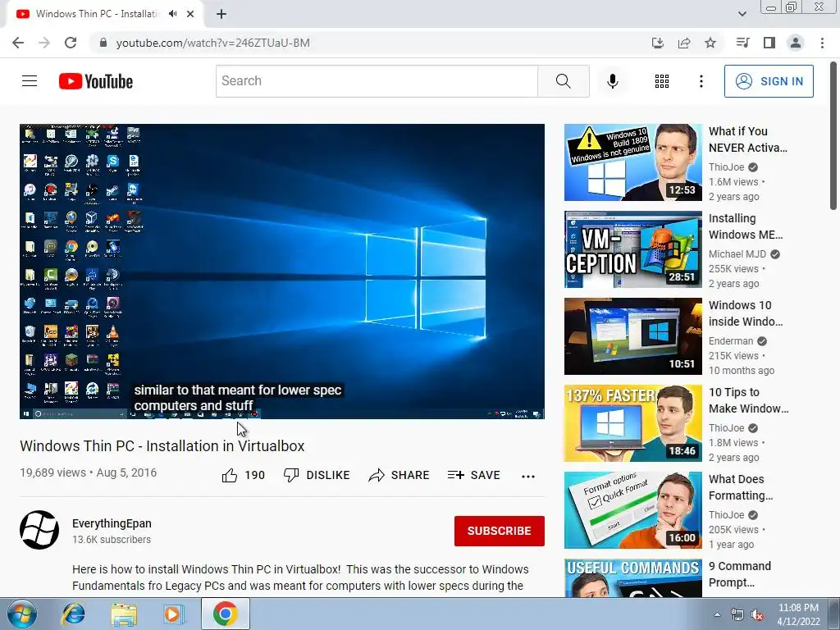
Task: Go to YouTube home via logo
Action: point(96,81)
